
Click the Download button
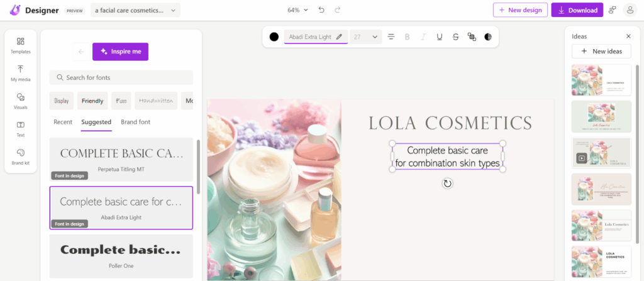click(577, 10)
